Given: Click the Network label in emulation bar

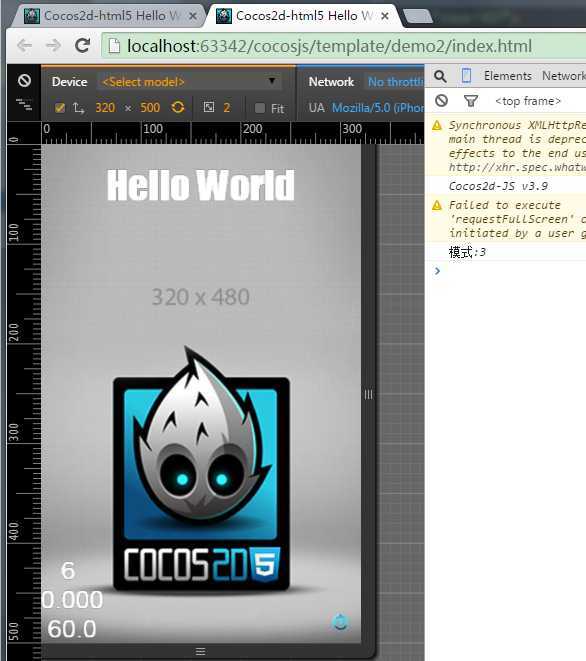Looking at the screenshot, I should [331, 82].
